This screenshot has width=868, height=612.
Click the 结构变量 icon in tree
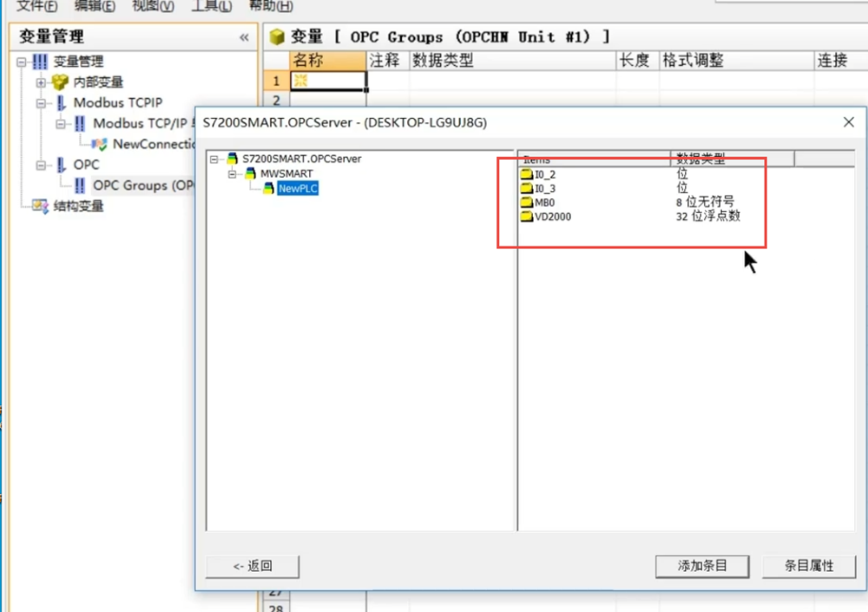[x=40, y=207]
